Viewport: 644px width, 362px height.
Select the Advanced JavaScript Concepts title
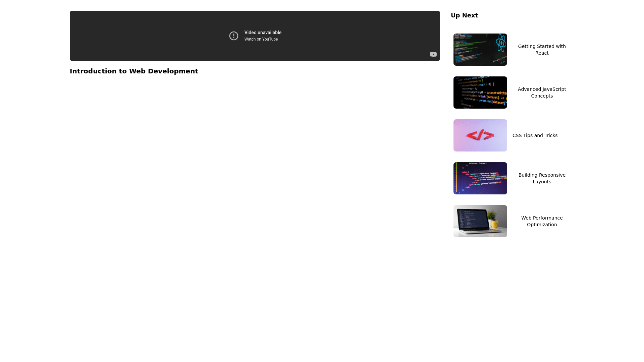coord(542,93)
